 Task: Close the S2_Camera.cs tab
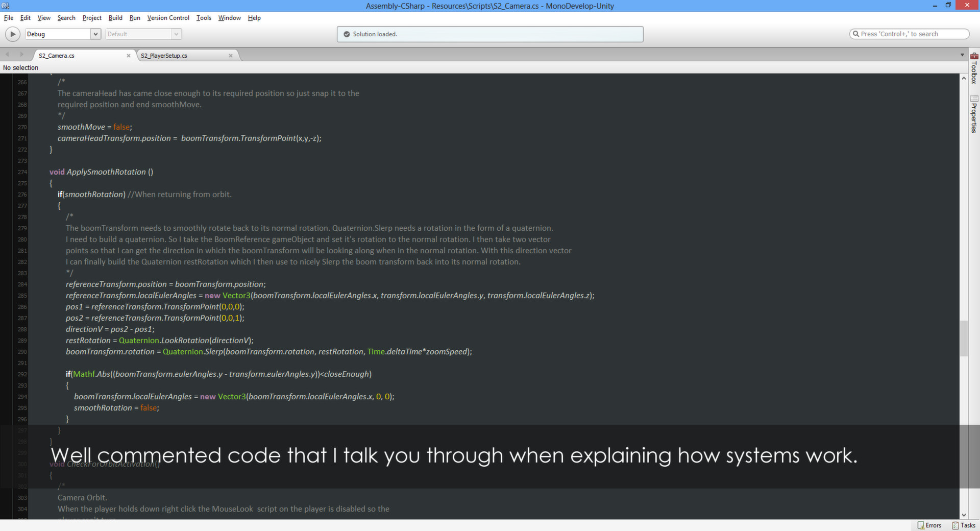[129, 56]
